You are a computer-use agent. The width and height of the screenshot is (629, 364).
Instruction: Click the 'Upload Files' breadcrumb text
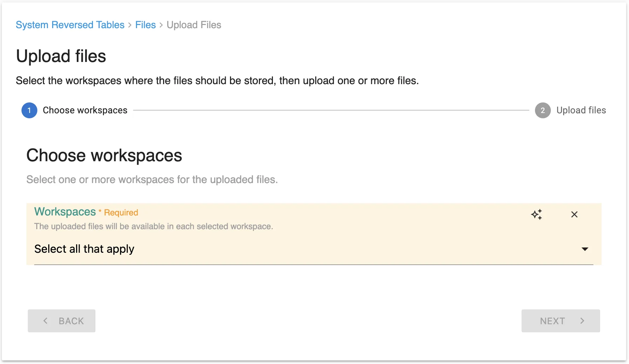(x=194, y=25)
